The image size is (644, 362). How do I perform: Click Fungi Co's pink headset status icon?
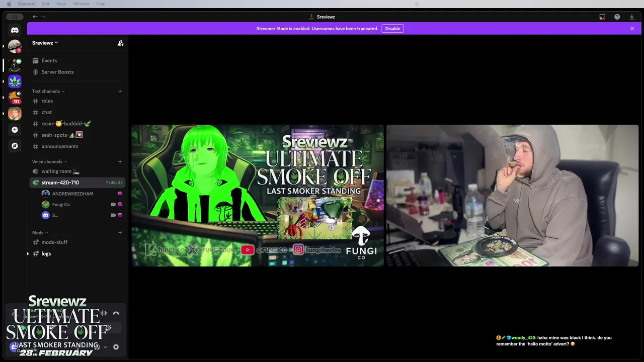tap(120, 205)
